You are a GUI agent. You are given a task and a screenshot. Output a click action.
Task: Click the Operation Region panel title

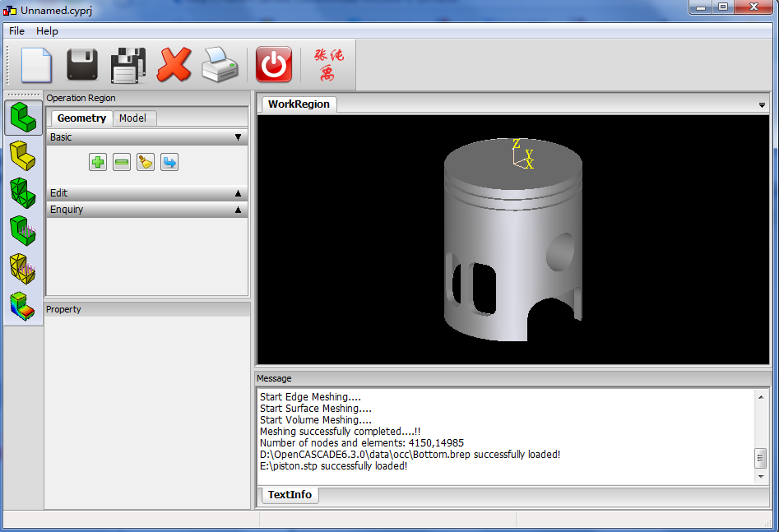point(81,98)
